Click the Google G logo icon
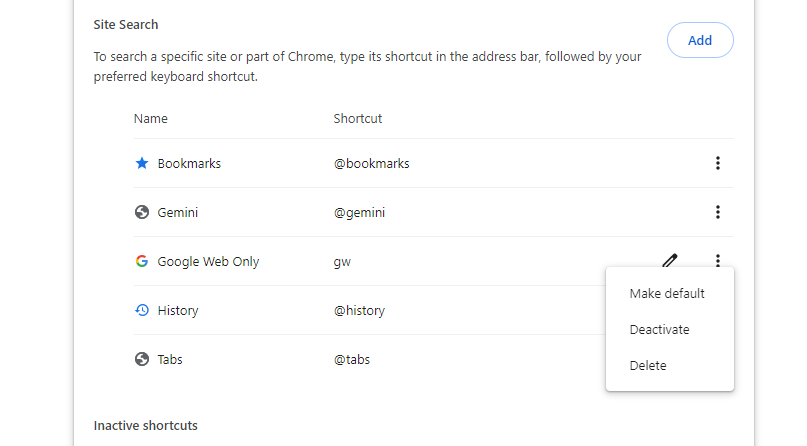This screenshot has width=807, height=446. [142, 261]
